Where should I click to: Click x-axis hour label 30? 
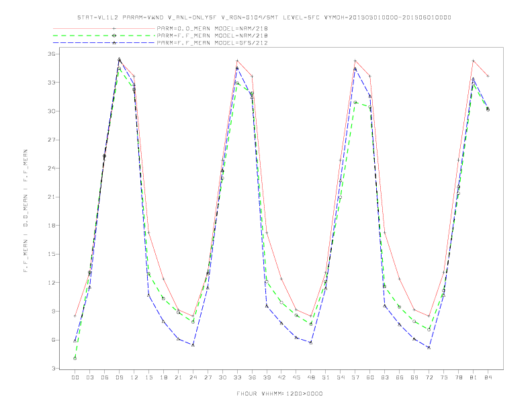point(222,377)
